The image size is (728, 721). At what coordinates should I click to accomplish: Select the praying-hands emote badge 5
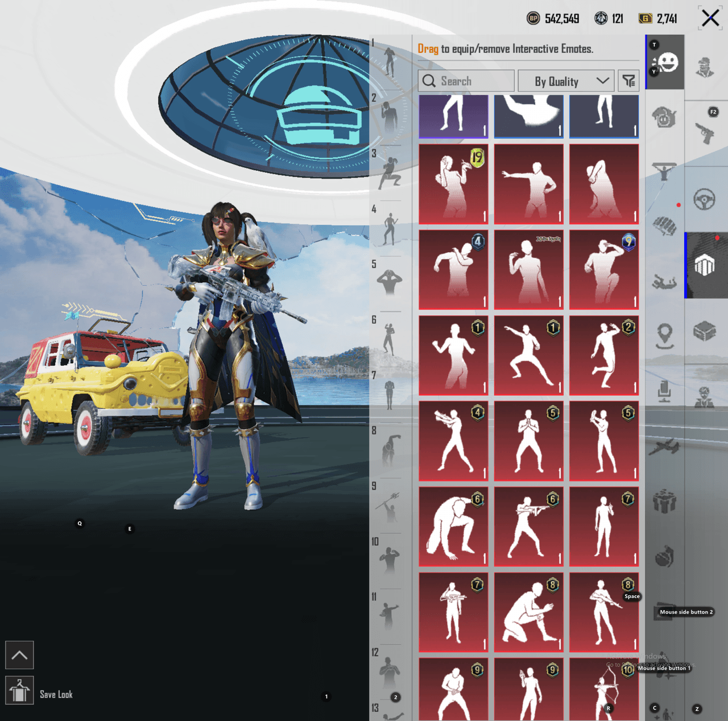point(529,441)
